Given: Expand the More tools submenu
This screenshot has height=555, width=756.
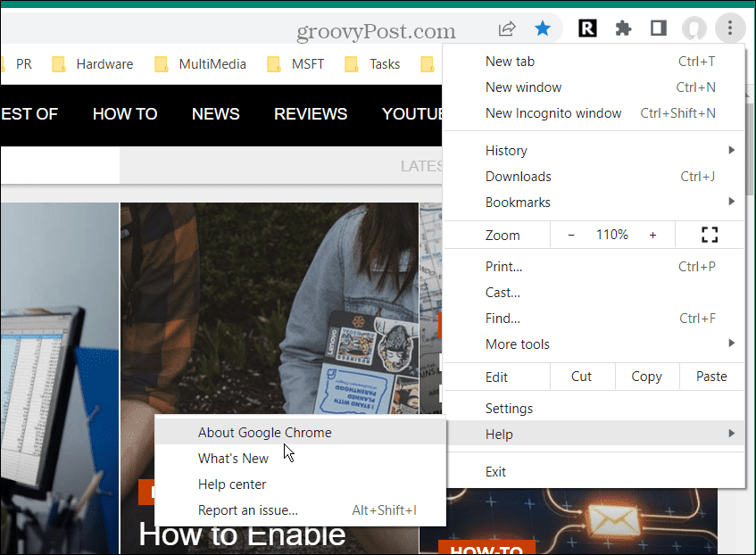Looking at the screenshot, I should pos(594,344).
